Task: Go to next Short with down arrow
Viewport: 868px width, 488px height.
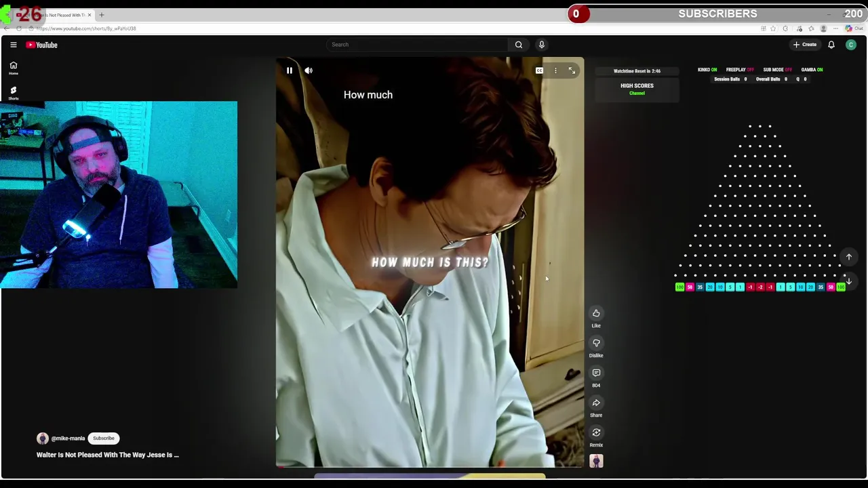Action: click(848, 281)
